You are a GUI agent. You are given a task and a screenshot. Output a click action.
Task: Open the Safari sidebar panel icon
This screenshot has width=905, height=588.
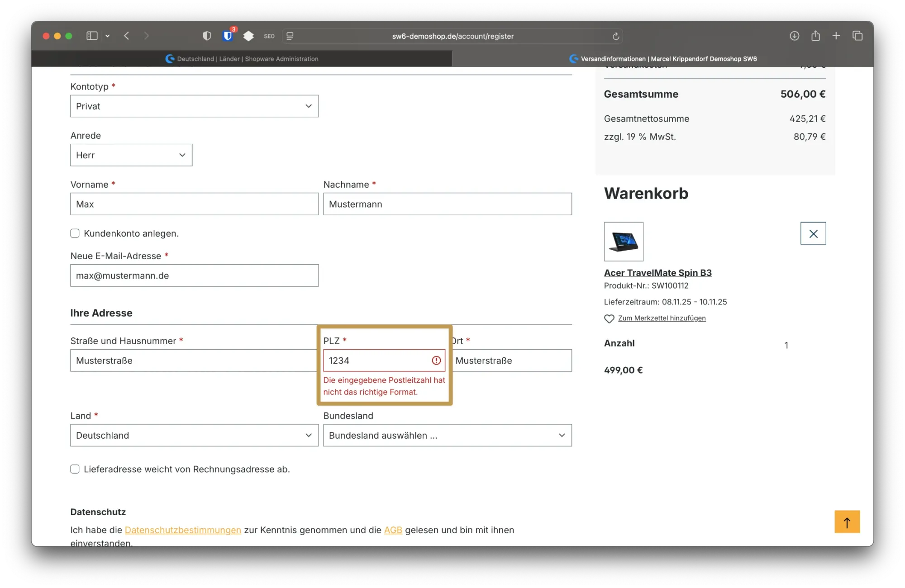coord(92,36)
